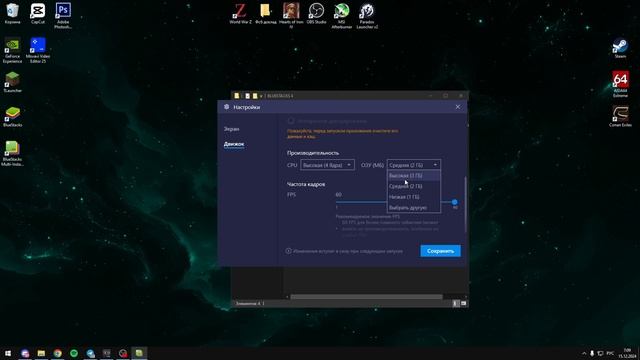640x360 pixels.
Task: Launch the Paradox Launcher shortcut
Action: tap(367, 16)
